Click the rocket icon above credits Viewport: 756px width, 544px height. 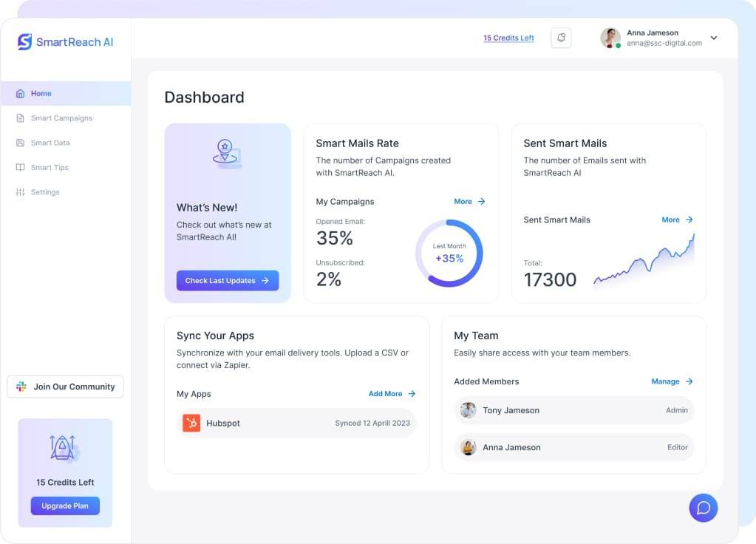tap(64, 449)
